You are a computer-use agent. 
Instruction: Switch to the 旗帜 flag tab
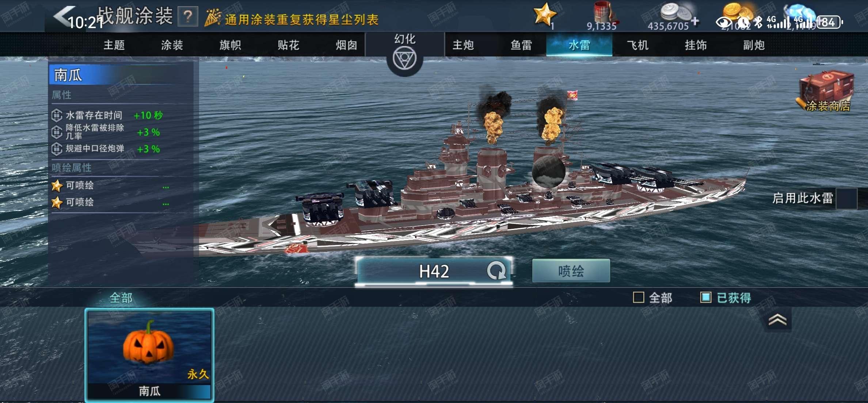point(230,45)
